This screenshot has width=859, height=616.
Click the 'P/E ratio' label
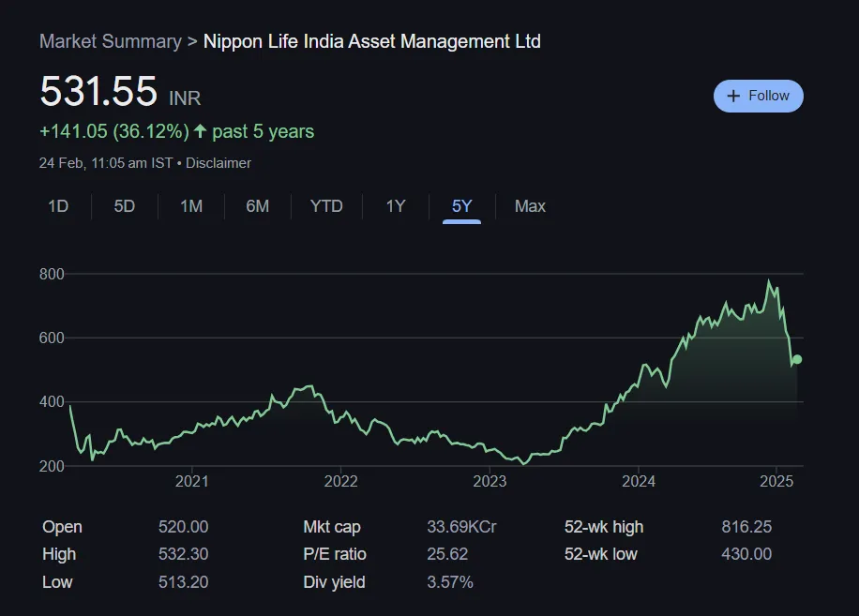(x=334, y=554)
